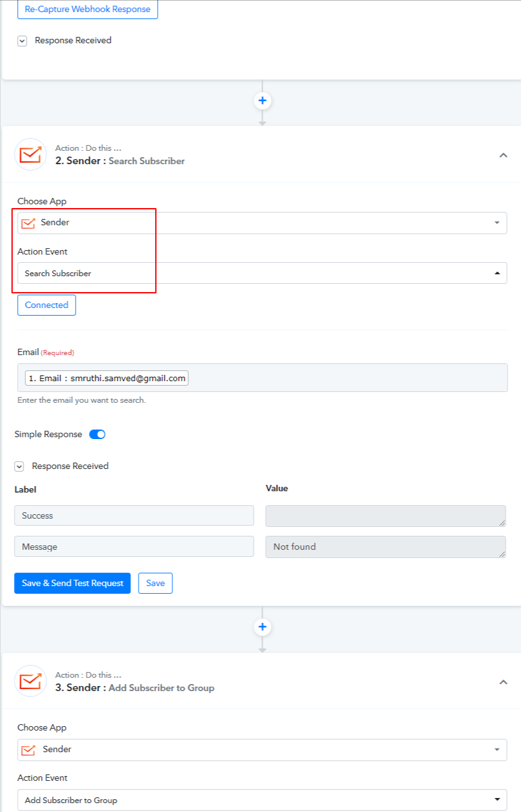Screen dimensions: 521x812
Task: Click the Sender logo in step 3 Choose App field
Action: [x=28, y=750]
